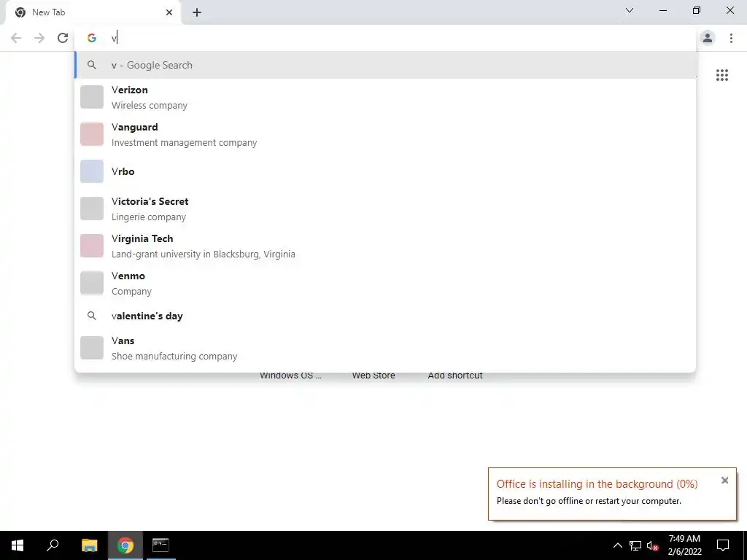The image size is (747, 560).
Task: Open the Chrome profile avatar icon
Action: (x=708, y=38)
